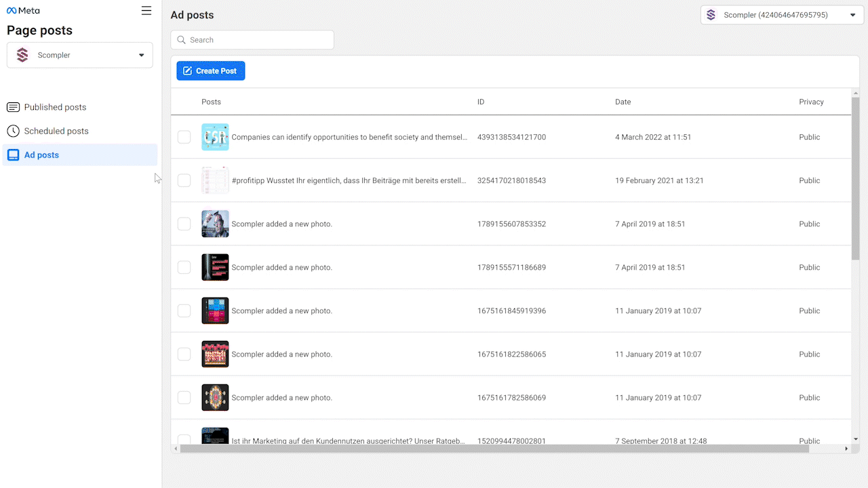Open the 'Companies can identify opportunities' post
The image size is (868, 488).
pyautogui.click(x=349, y=137)
